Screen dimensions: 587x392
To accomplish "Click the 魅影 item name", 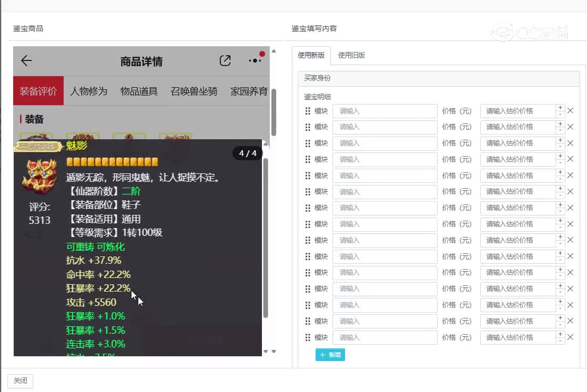I will pos(76,146).
